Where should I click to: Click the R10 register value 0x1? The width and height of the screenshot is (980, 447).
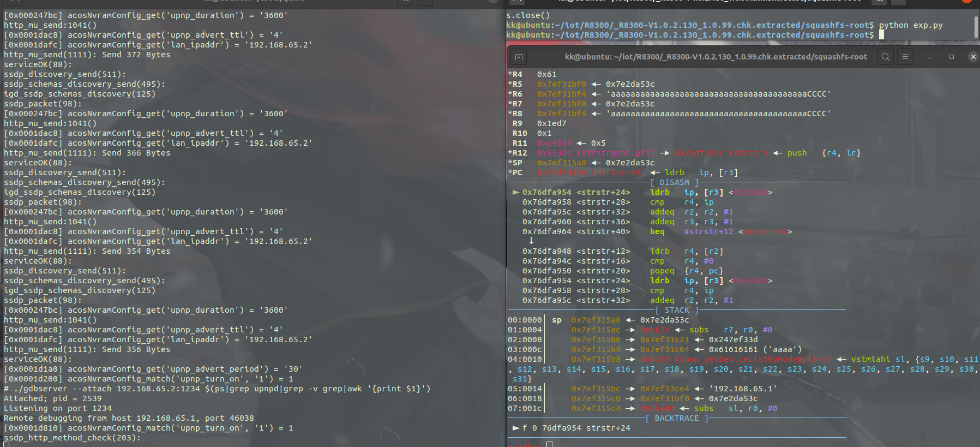pos(544,133)
